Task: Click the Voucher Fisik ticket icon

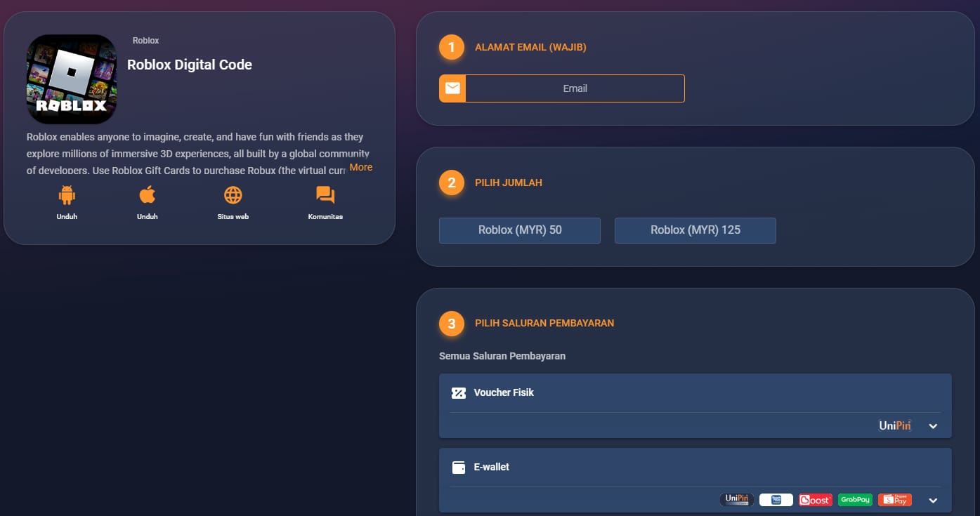Action: (x=459, y=393)
